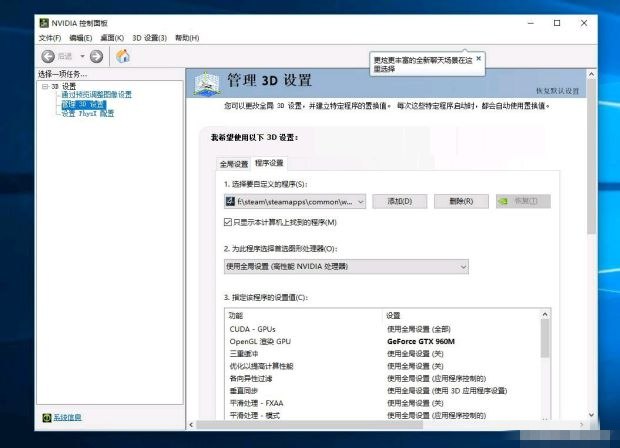Click settings list scroll up arrow

[545, 314]
